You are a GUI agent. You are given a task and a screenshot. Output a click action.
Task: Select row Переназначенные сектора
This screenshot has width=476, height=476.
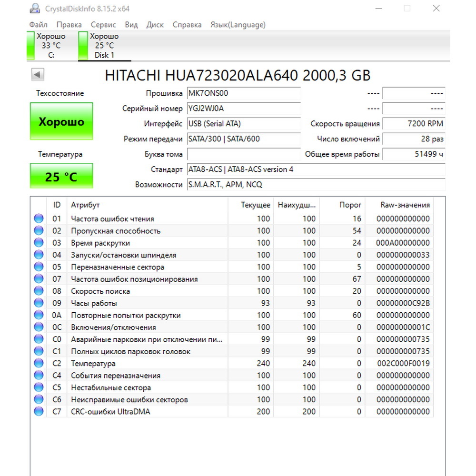pyautogui.click(x=232, y=267)
